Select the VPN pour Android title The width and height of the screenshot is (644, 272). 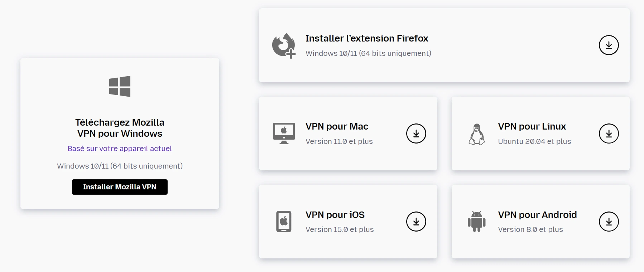point(537,215)
